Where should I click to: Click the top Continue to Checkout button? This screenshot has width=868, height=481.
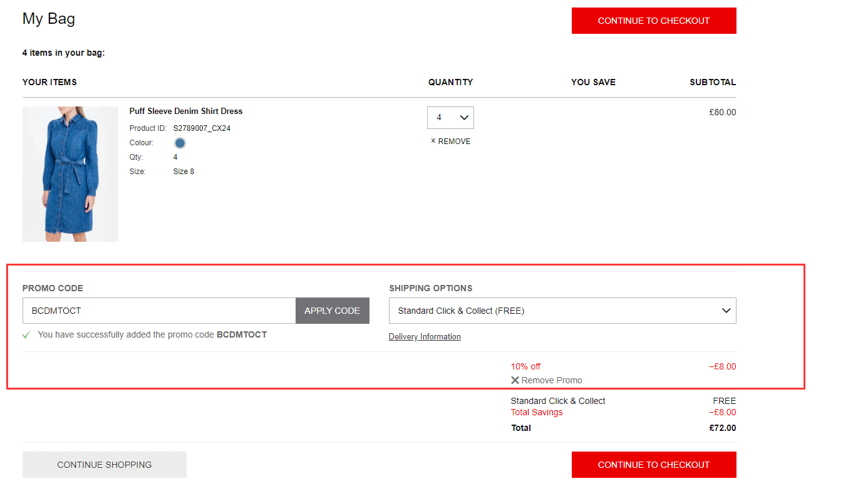[x=654, y=21]
